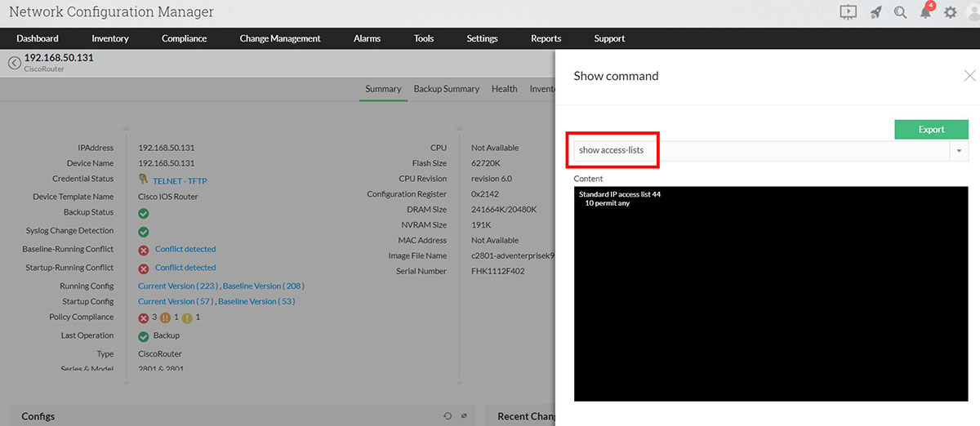Click the orange policy compliance warning icon
Viewport: 980px width, 426px height.
(x=165, y=317)
